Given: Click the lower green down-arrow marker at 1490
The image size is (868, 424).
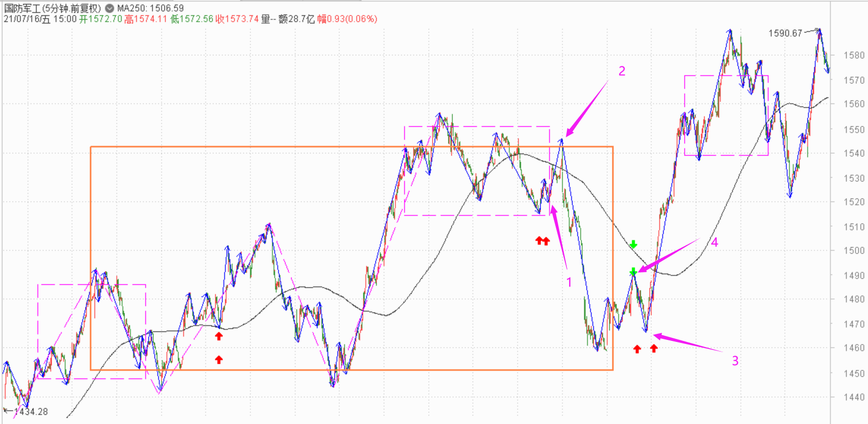Looking at the screenshot, I should pyautogui.click(x=633, y=272).
